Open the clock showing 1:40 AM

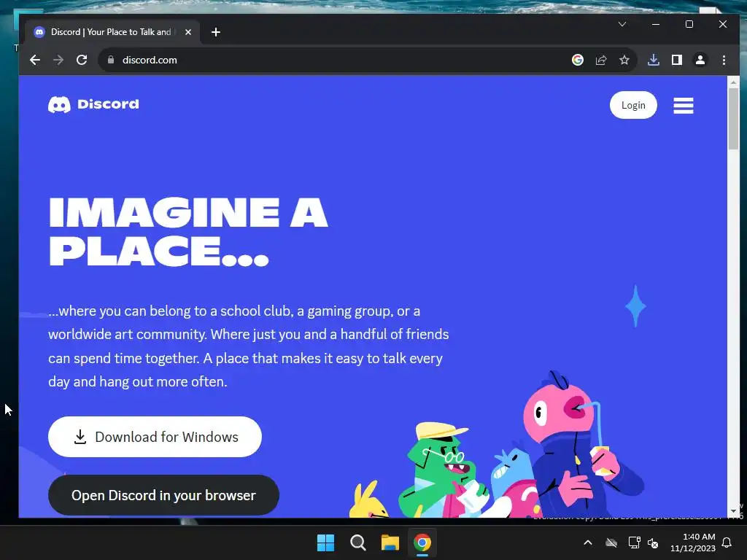[693, 542]
